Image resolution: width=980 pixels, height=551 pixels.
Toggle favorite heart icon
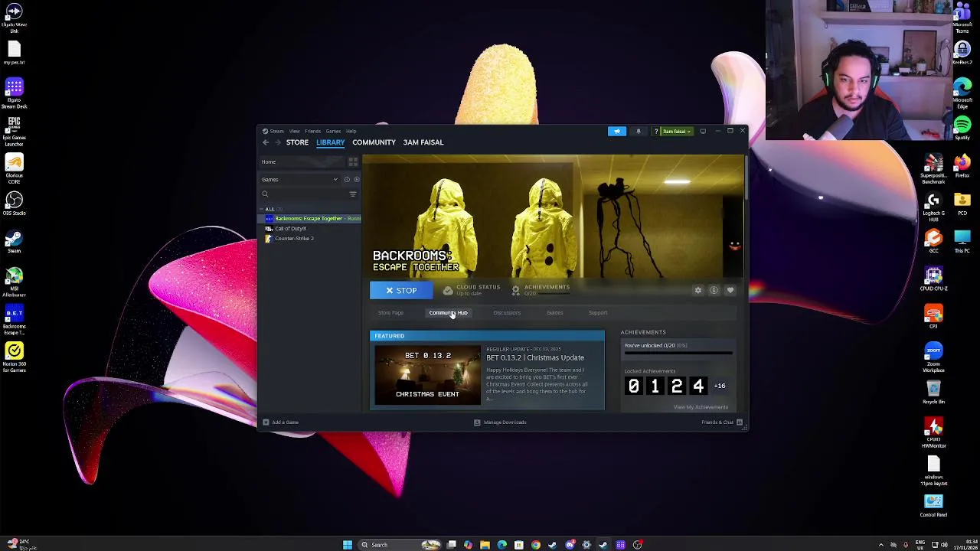(730, 291)
